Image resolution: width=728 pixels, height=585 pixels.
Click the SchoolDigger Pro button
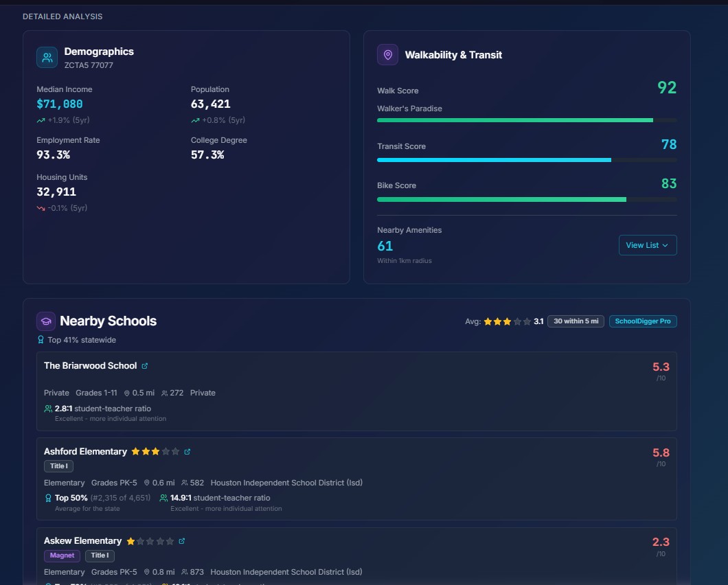coord(643,321)
